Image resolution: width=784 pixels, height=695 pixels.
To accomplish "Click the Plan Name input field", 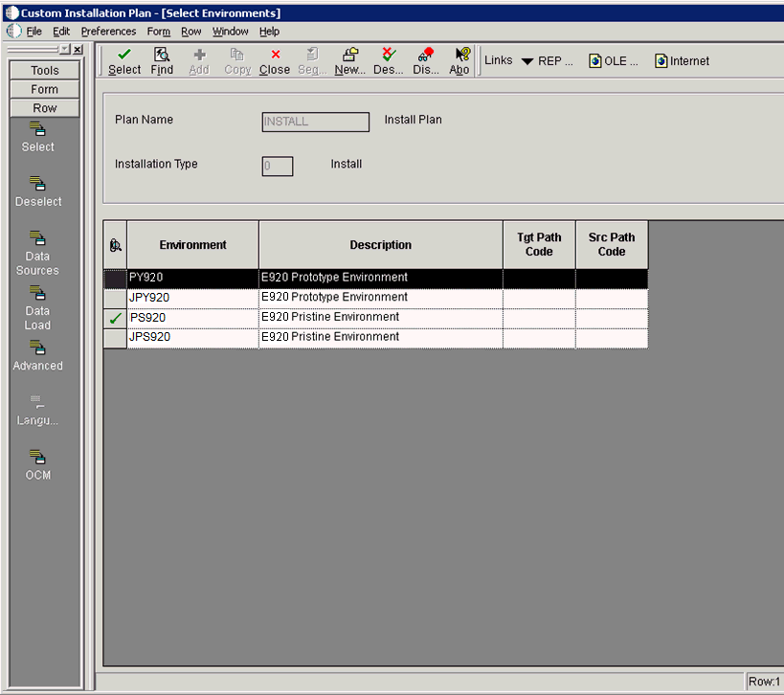I will 316,122.
